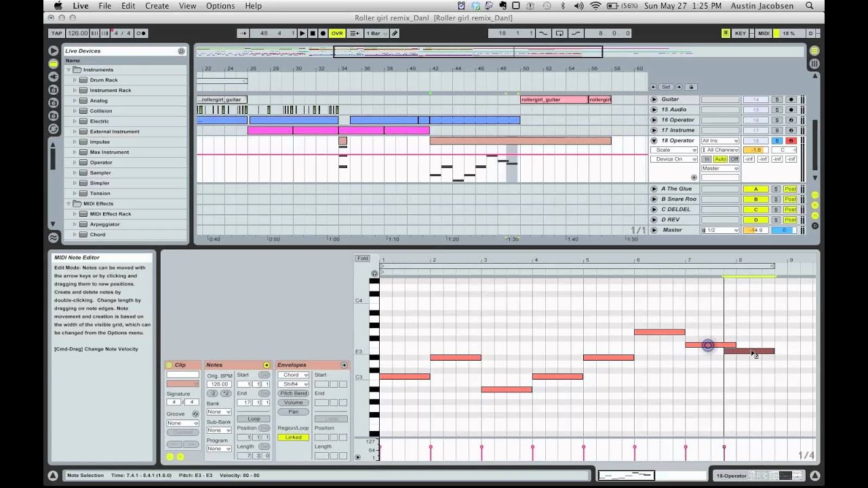Solo the Guitar track

(x=777, y=100)
